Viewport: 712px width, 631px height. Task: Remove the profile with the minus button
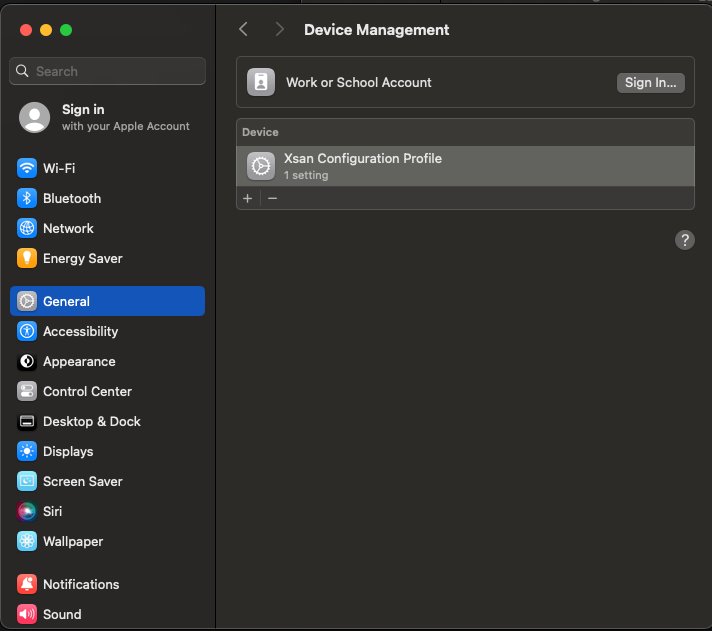pos(272,198)
